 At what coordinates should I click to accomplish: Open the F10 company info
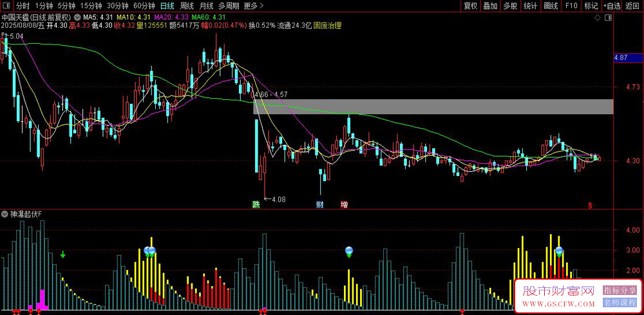click(x=571, y=6)
